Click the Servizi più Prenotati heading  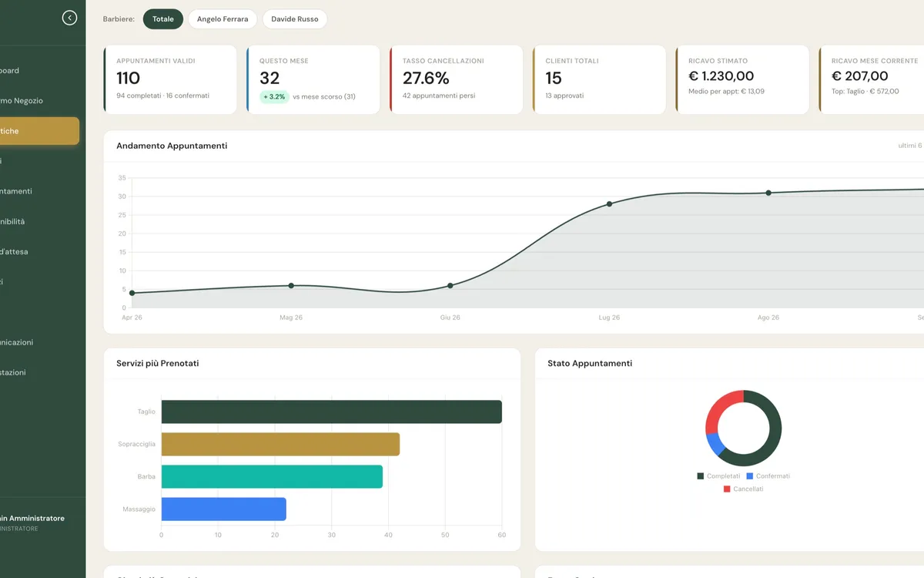[158, 363]
